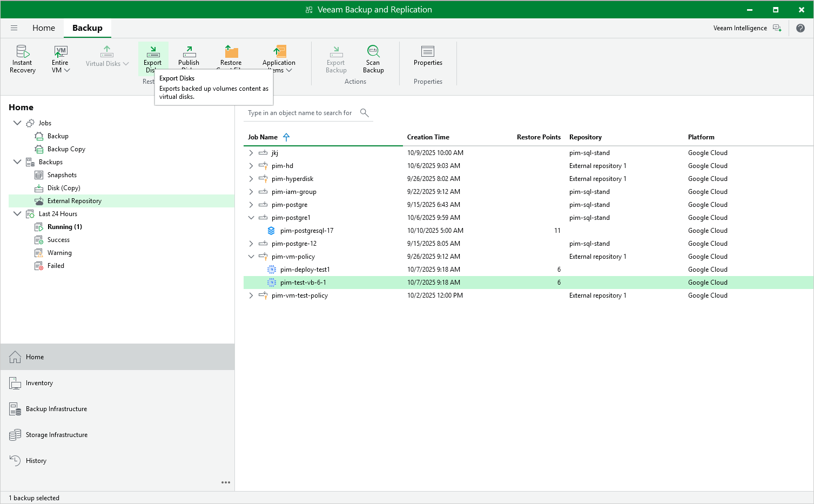Click the Restore Guest Files folder icon
The height and width of the screenshot is (504, 814).
pos(231,52)
